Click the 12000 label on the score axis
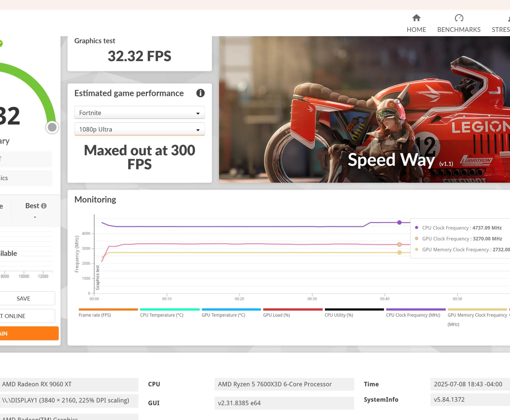Image resolution: width=510 pixels, height=420 pixels. [x=43, y=276]
